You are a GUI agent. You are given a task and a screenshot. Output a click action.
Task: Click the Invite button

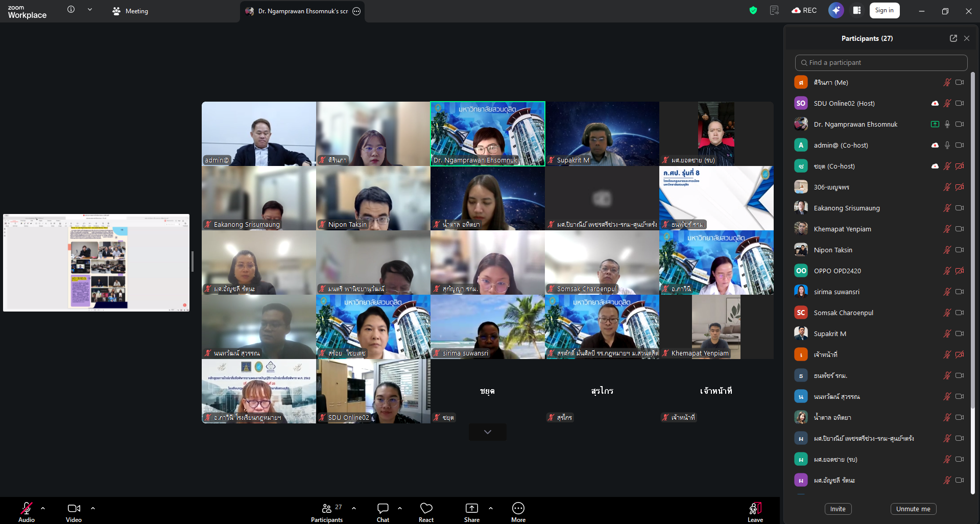(838, 509)
